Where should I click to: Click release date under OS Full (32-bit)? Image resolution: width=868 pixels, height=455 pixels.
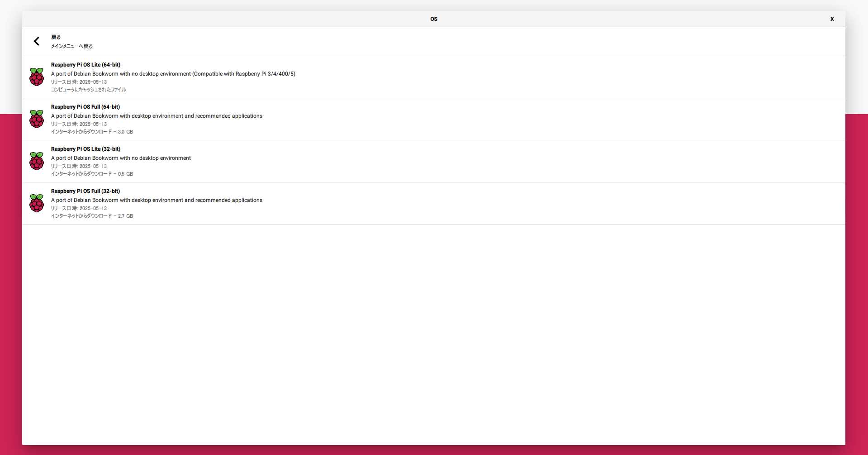79,208
